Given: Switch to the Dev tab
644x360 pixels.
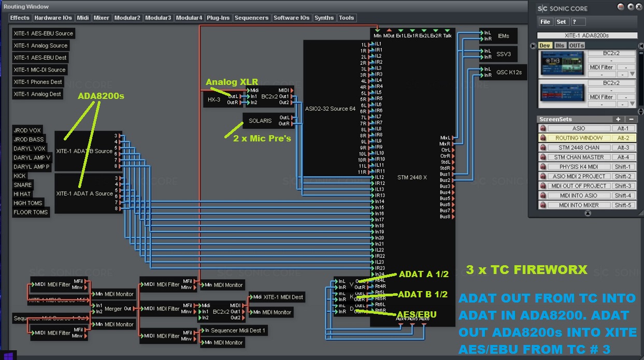Looking at the screenshot, I should click(545, 46).
